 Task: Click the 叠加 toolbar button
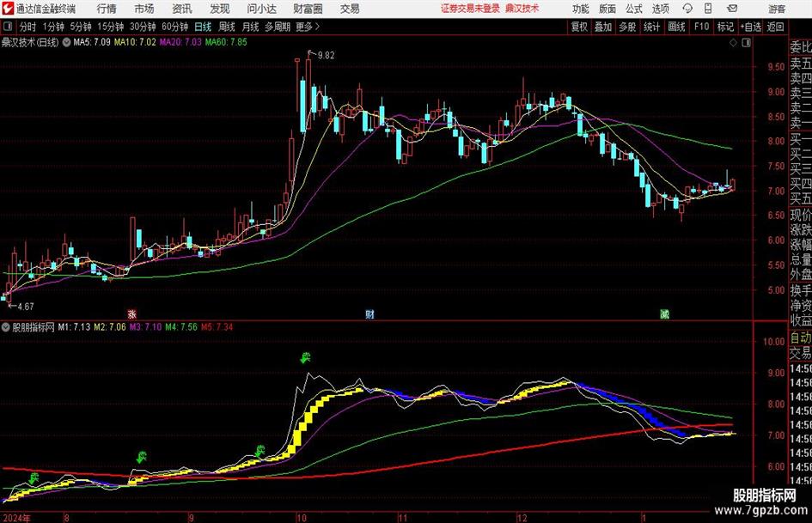point(603,27)
